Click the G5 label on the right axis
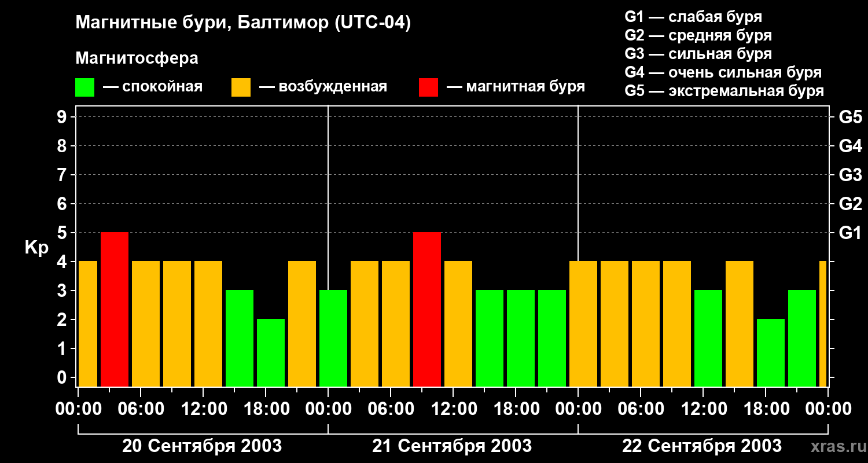The image size is (868, 463). (x=851, y=117)
